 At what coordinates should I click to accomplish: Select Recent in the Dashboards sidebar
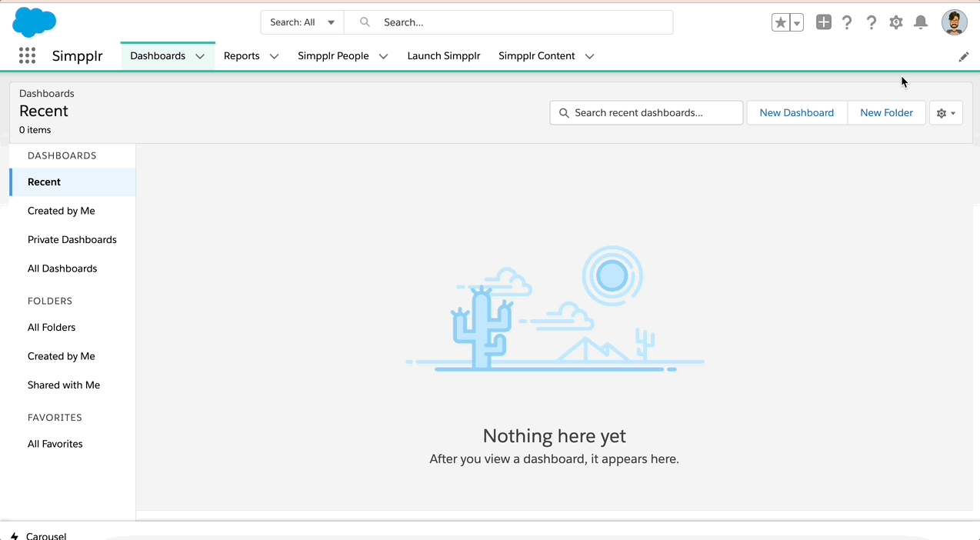(x=73, y=182)
